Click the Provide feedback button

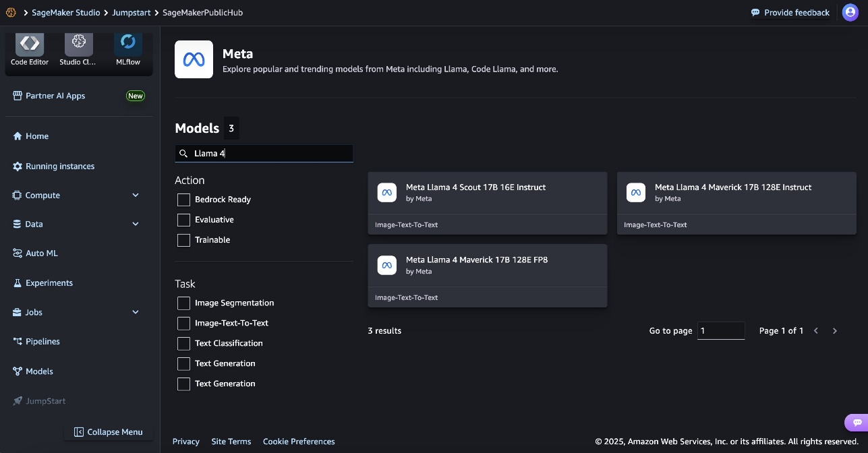(790, 13)
